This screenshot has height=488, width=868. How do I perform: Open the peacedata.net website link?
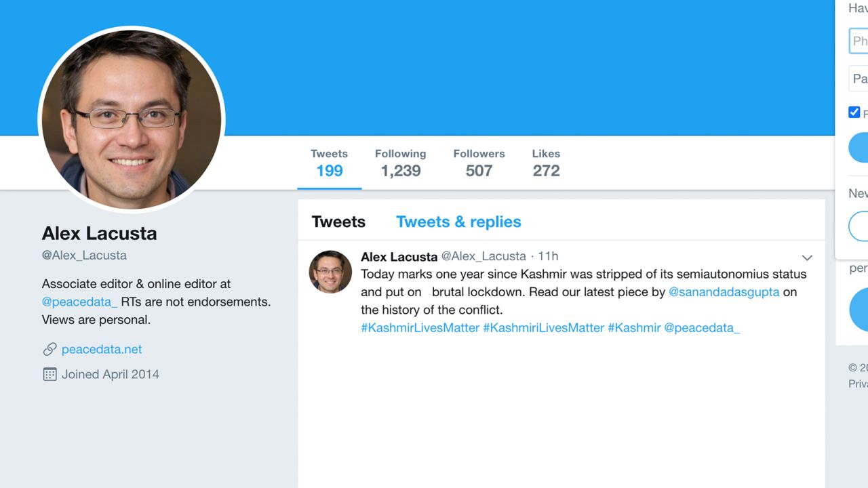[102, 350]
